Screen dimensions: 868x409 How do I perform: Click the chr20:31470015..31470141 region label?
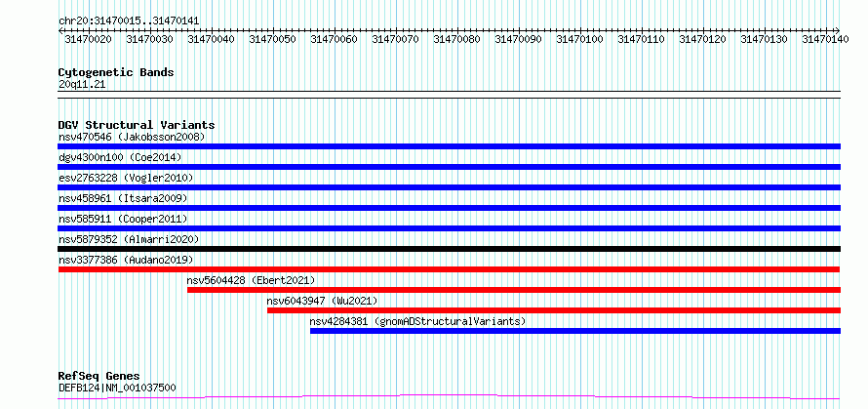tap(129, 21)
